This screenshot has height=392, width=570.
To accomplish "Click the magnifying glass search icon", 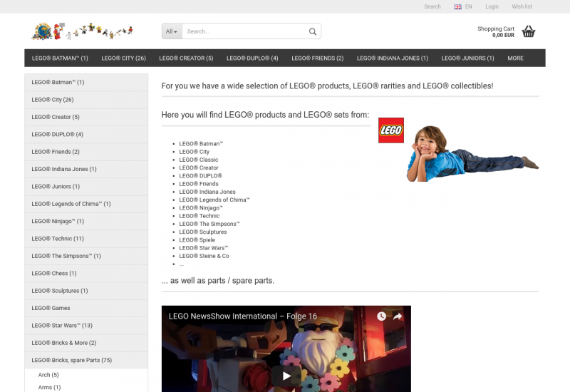I will coord(312,31).
